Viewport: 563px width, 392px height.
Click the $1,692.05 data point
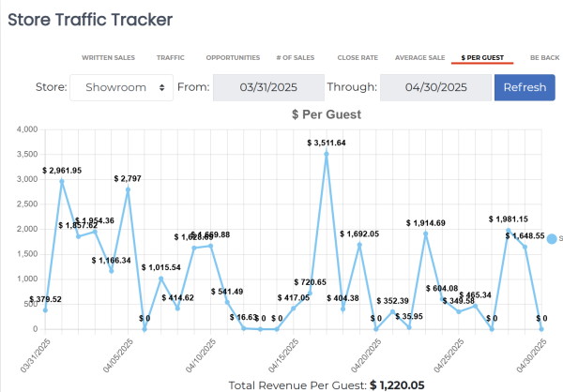[359, 245]
